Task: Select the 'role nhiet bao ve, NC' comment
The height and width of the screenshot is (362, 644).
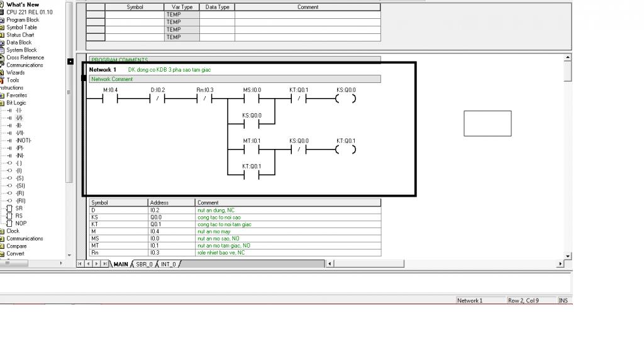Action: click(x=288, y=253)
